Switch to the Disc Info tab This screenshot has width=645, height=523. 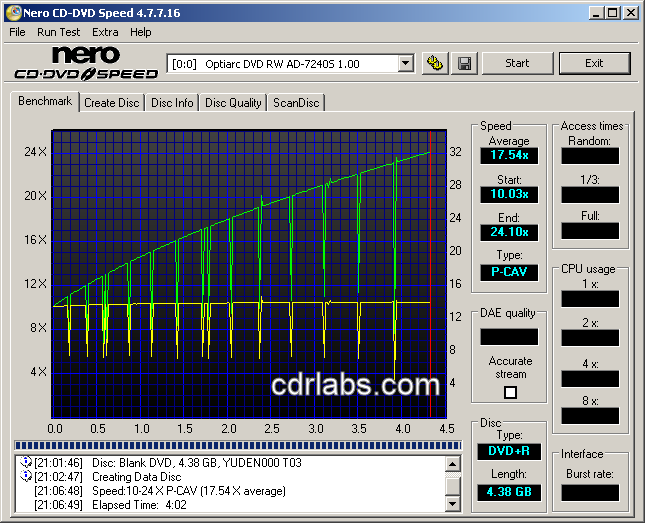click(x=172, y=102)
